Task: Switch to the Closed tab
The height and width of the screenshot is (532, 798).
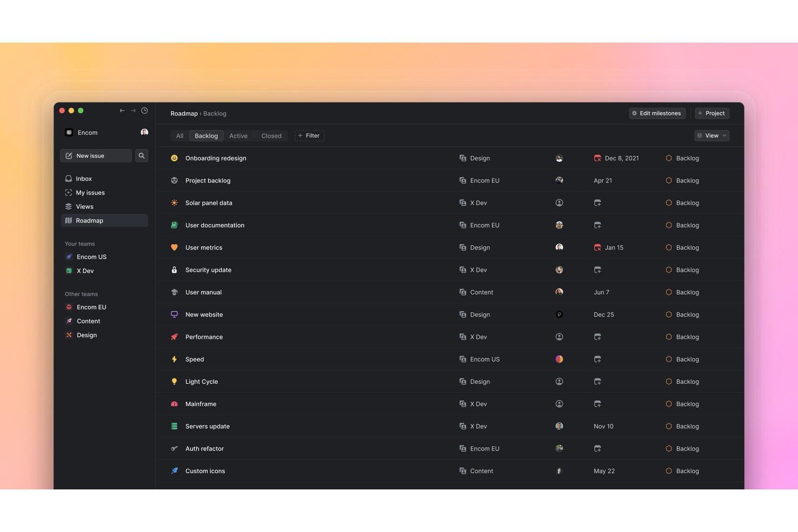Action: coord(271,136)
